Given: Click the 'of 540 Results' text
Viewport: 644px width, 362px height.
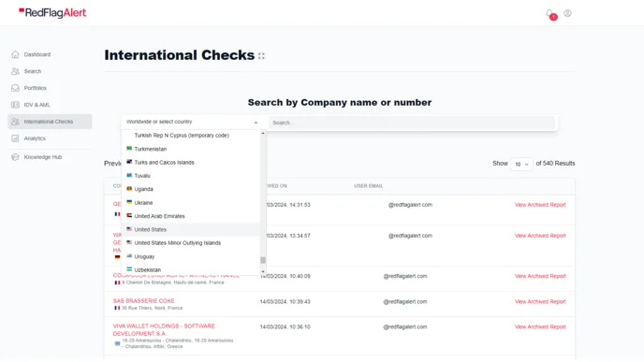Looking at the screenshot, I should click(x=555, y=164).
